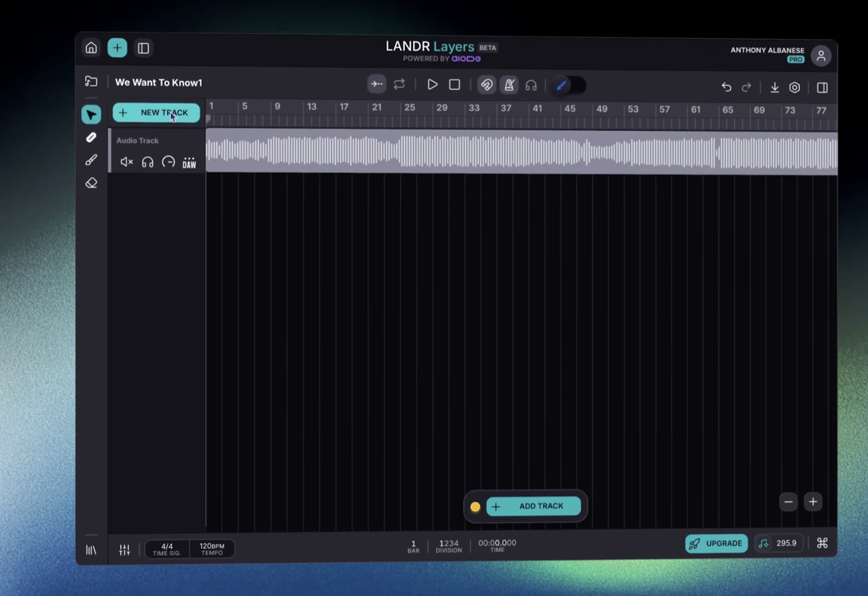The height and width of the screenshot is (596, 868).
Task: Select the arrow pointer tool
Action: click(91, 115)
